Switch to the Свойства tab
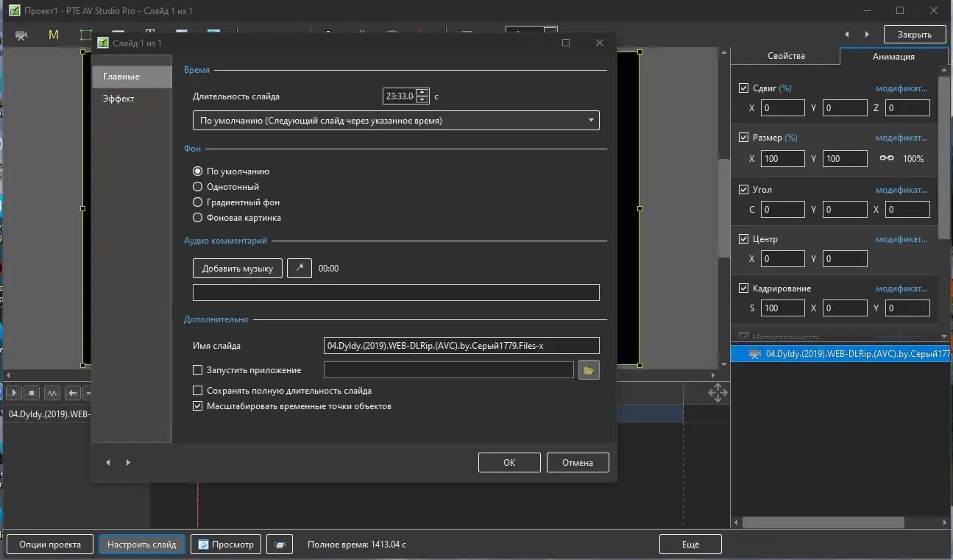The width and height of the screenshot is (953, 560). 786,56
